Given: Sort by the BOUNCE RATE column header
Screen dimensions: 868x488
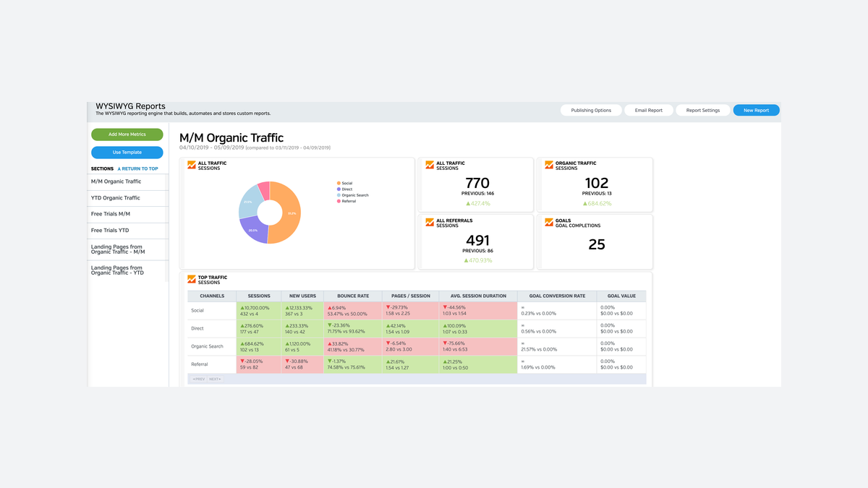Looking at the screenshot, I should (353, 296).
